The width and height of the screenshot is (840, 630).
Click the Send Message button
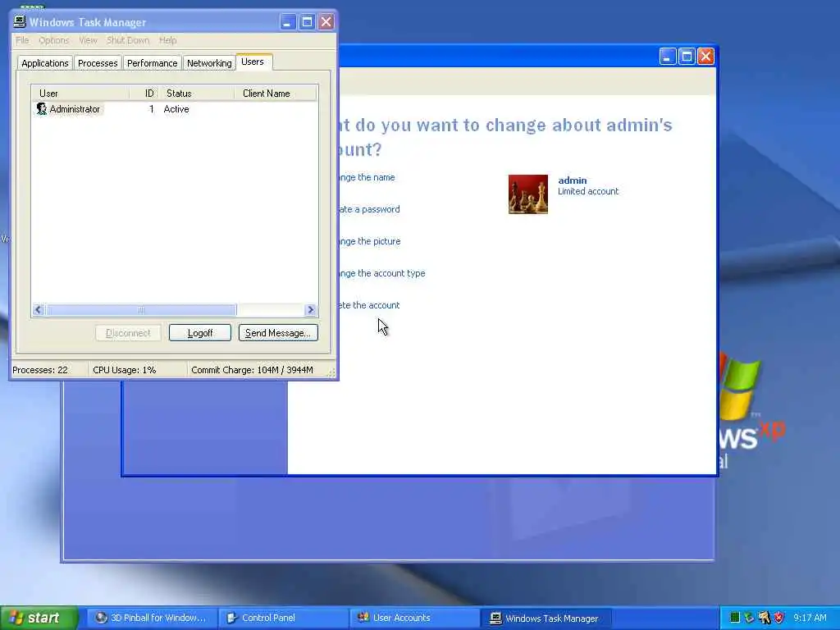278,333
